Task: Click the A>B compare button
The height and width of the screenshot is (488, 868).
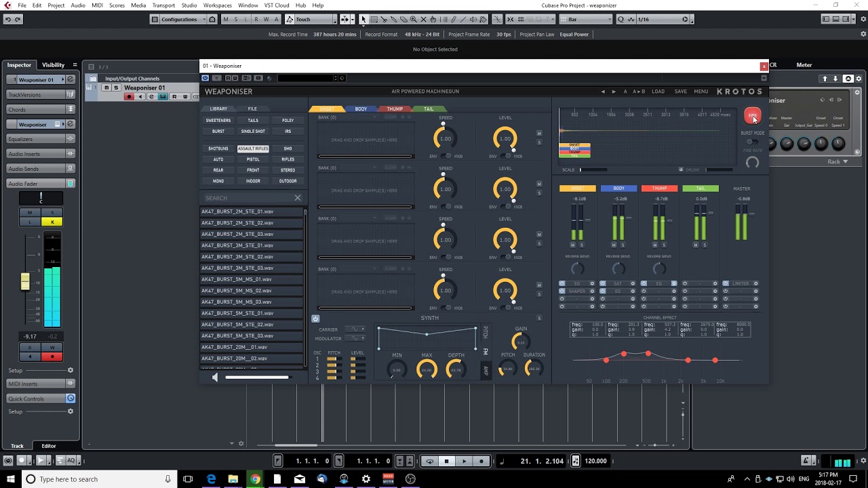Action: pos(639,91)
